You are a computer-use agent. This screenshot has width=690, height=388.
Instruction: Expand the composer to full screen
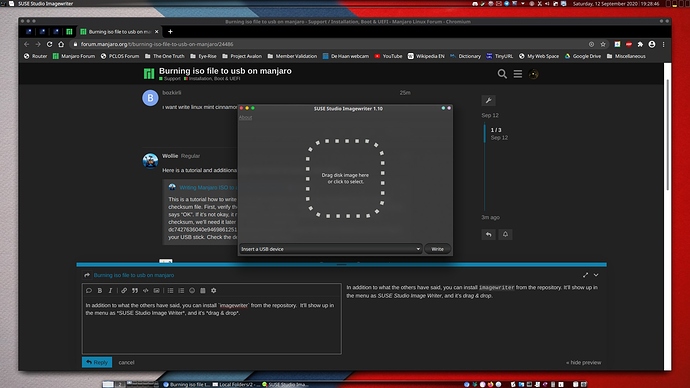coord(585,275)
